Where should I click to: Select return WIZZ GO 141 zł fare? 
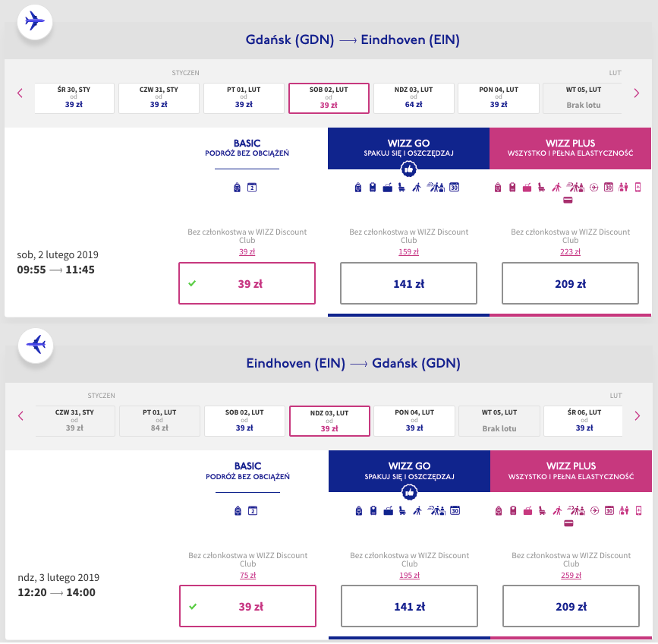pos(410,606)
